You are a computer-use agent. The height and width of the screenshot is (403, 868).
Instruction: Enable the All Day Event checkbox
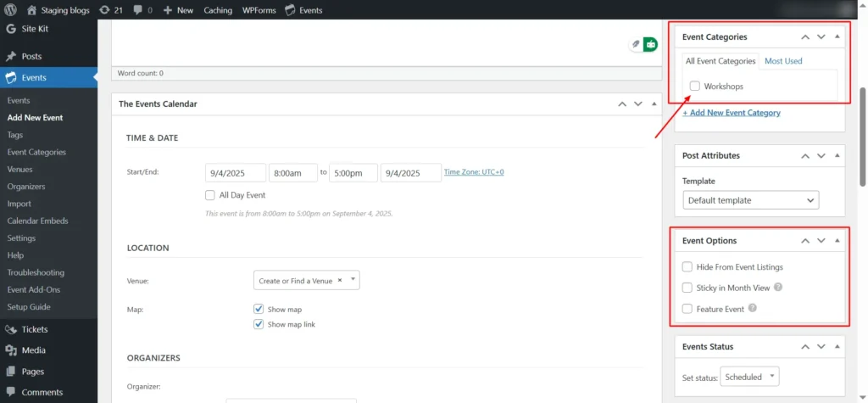click(210, 195)
